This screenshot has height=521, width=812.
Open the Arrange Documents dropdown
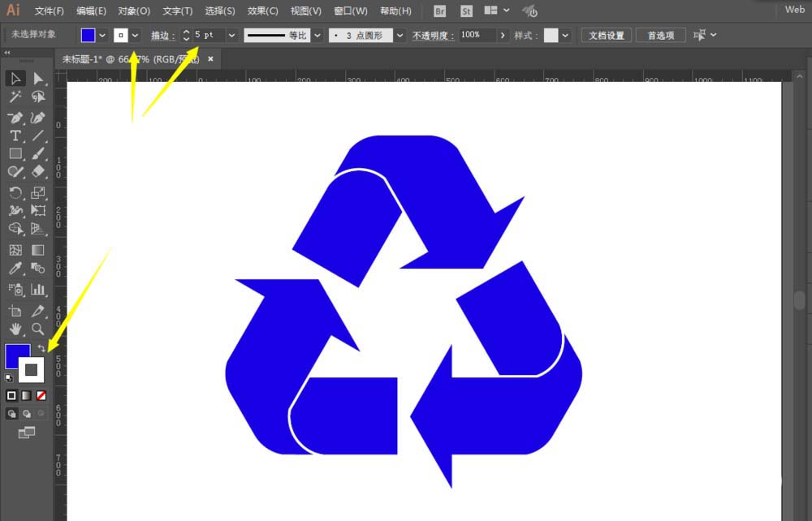tap(497, 11)
